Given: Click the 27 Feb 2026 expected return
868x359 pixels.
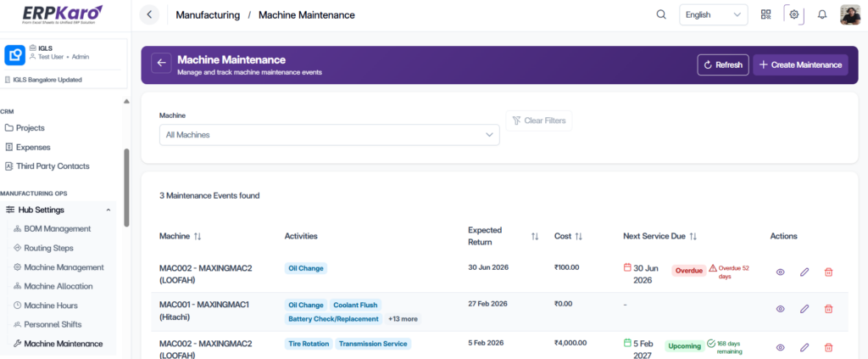Looking at the screenshot, I should pos(488,304).
